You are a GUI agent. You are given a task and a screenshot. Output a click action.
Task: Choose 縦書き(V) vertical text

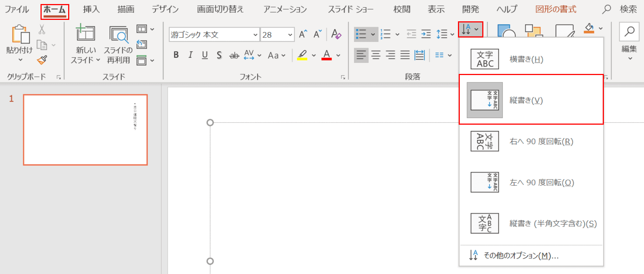pos(531,100)
